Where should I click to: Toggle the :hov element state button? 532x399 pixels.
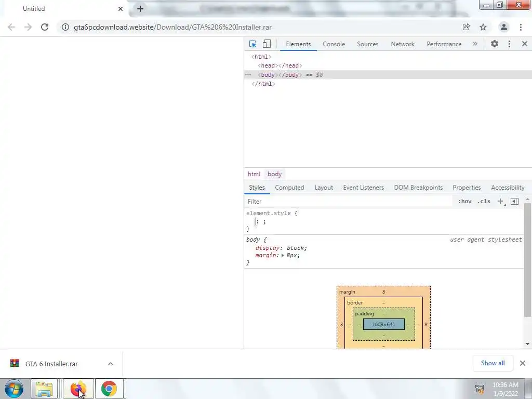[464, 201]
